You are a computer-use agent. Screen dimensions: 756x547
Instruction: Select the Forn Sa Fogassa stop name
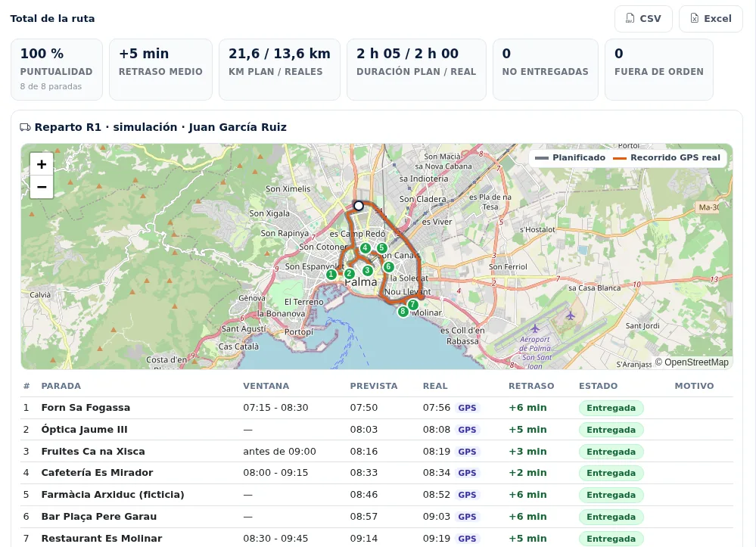[x=86, y=408]
